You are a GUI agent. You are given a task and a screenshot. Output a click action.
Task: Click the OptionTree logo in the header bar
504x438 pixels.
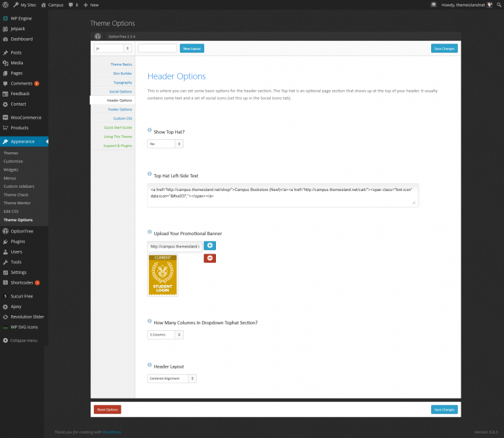98,37
